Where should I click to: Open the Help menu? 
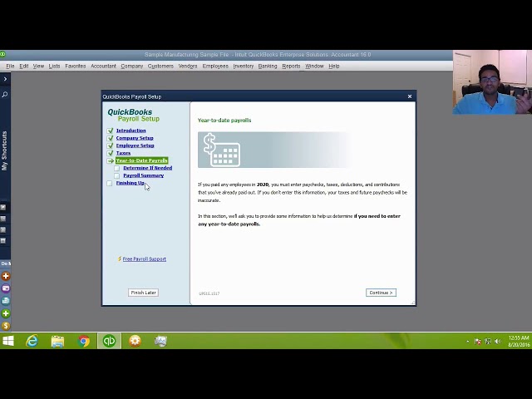[334, 66]
